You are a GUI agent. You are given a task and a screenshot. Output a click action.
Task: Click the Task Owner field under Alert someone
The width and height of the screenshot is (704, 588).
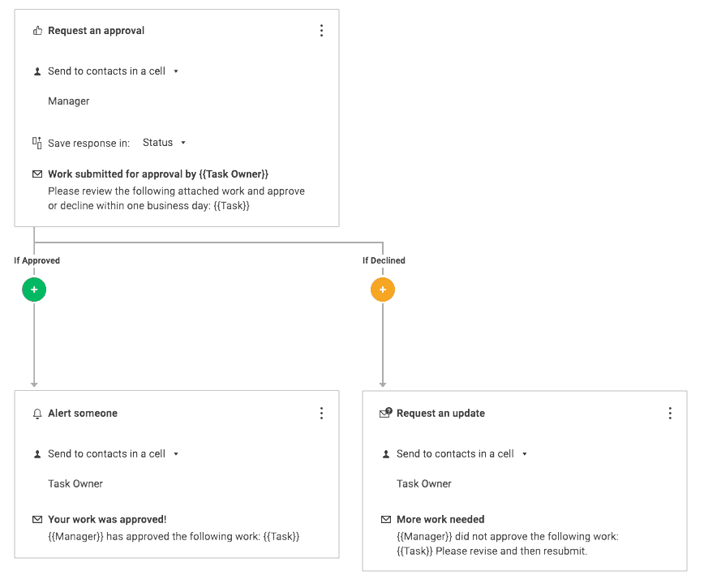pyautogui.click(x=75, y=484)
